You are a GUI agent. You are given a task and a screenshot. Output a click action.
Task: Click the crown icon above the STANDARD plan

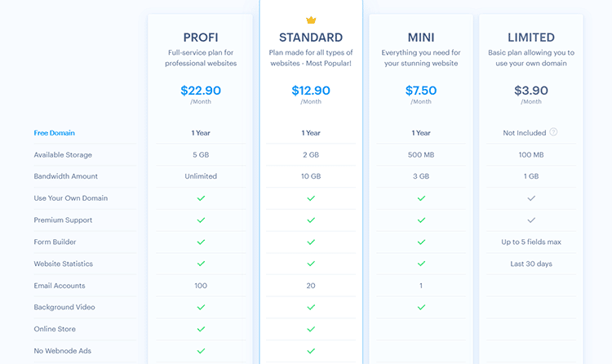click(x=311, y=20)
